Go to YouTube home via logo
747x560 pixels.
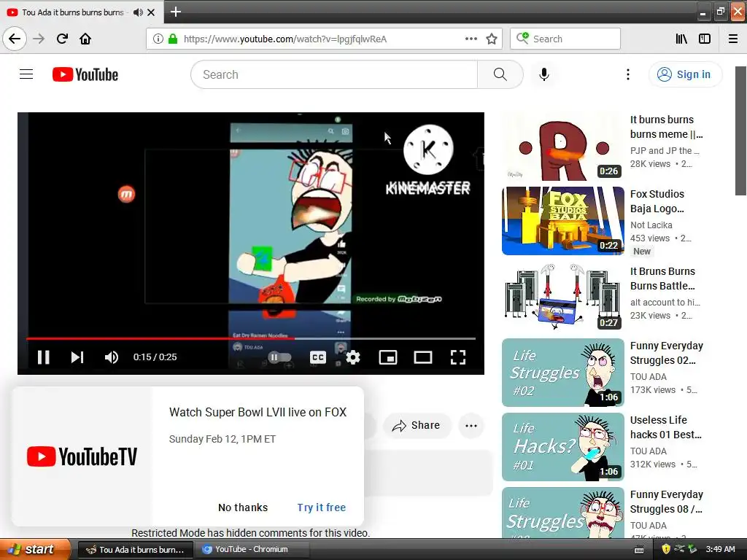(85, 74)
